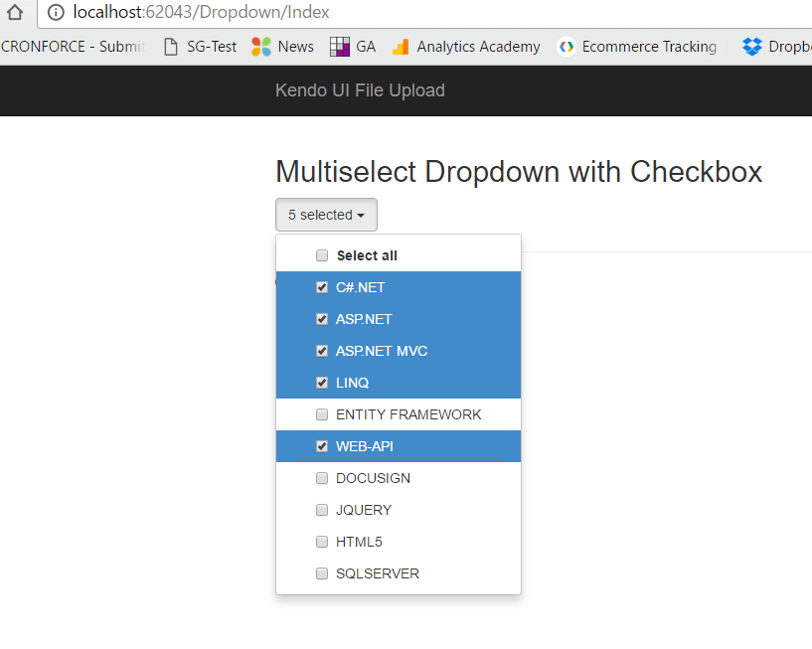Check the HTML5 checkbox

[322, 542]
